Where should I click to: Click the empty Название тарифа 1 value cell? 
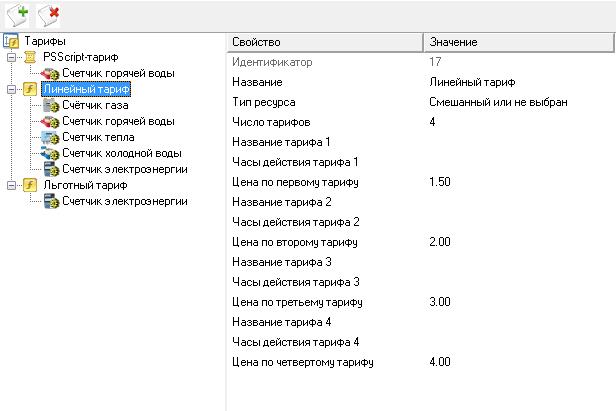520,142
